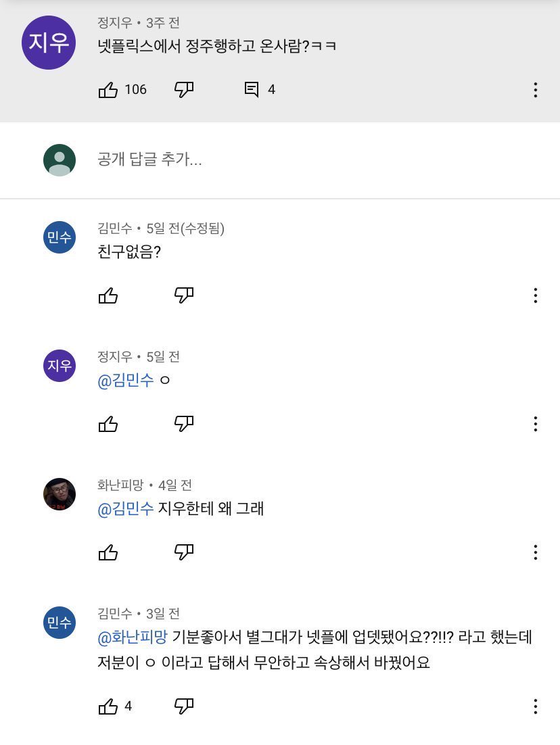This screenshot has width=560, height=745.
Task: Like 정지우's reply '@김민수 ㅇ'
Action: coord(108,424)
